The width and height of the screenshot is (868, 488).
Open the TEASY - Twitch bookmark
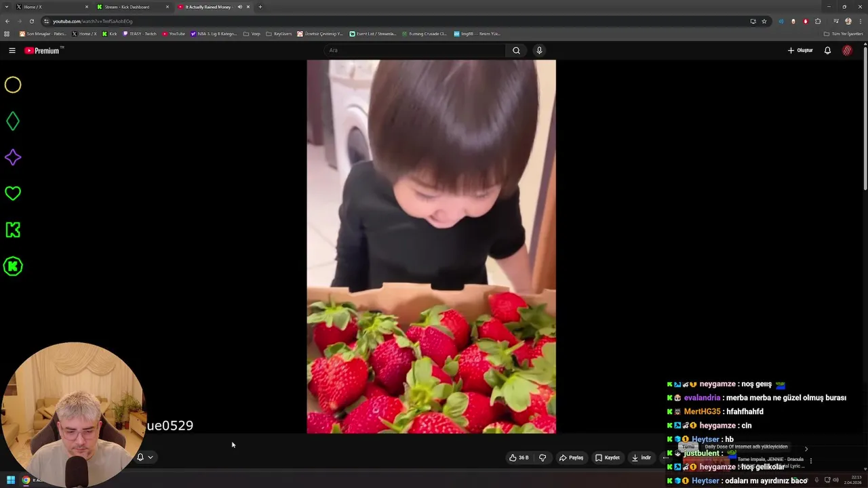(x=139, y=34)
